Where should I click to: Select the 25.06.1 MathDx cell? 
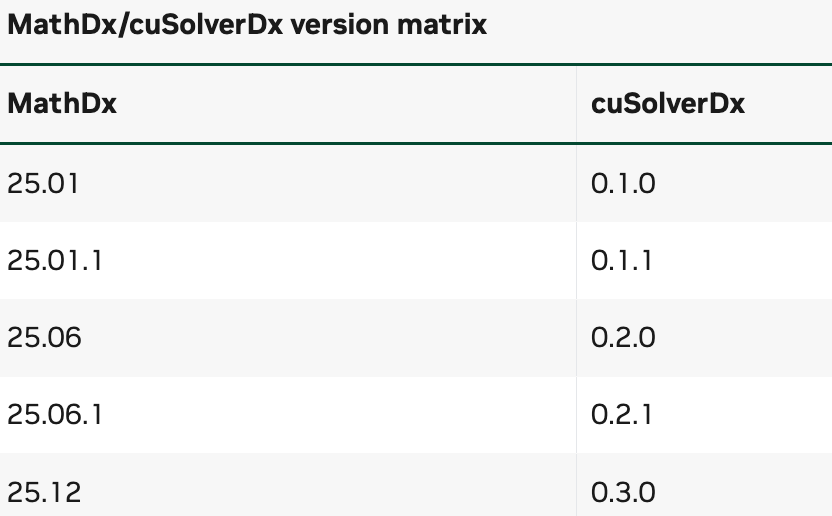pyautogui.click(x=55, y=415)
